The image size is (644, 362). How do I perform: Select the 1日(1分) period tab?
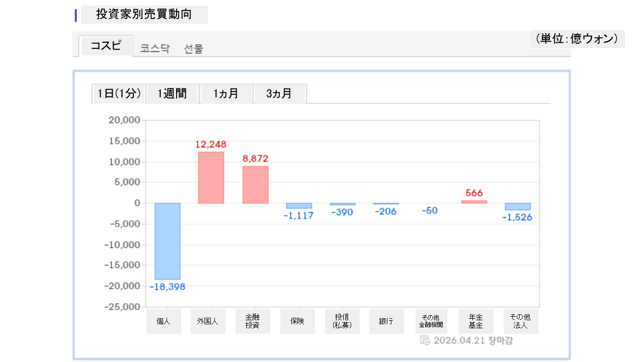click(x=119, y=94)
